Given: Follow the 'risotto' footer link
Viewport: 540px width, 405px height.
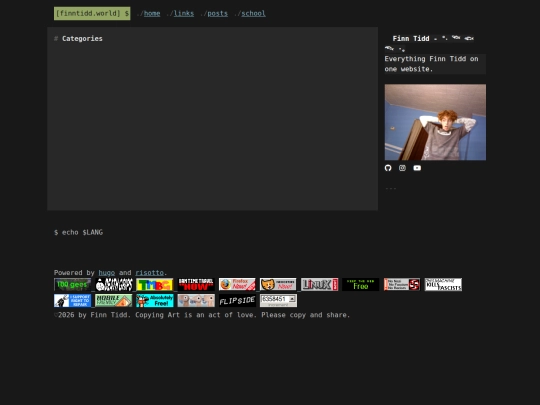Looking at the screenshot, I should coord(149,272).
